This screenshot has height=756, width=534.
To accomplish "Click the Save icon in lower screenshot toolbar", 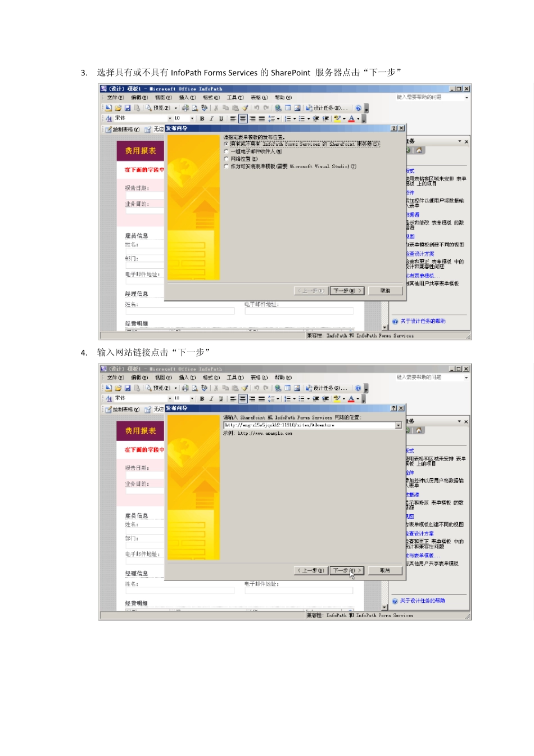I will point(128,388).
